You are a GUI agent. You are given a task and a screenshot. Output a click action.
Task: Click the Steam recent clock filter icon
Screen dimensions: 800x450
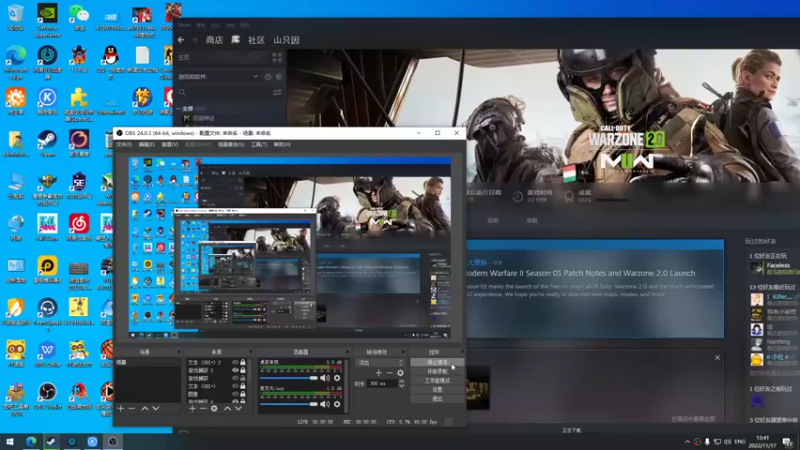click(x=268, y=77)
